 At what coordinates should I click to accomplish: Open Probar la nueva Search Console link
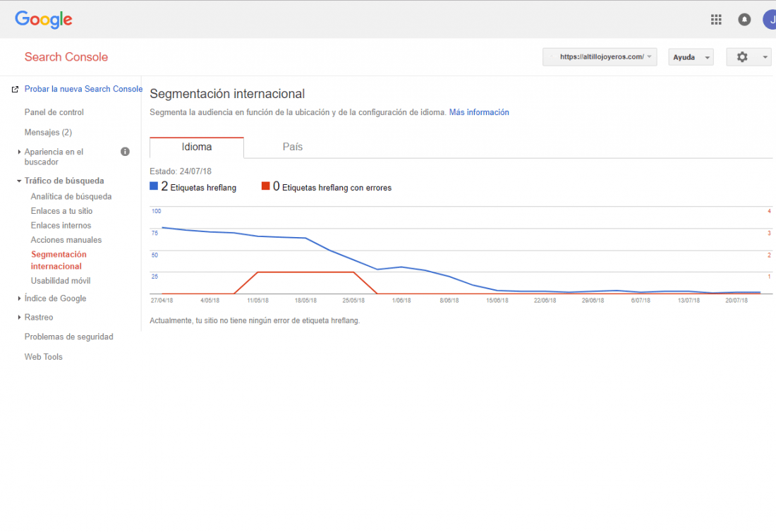[84, 89]
